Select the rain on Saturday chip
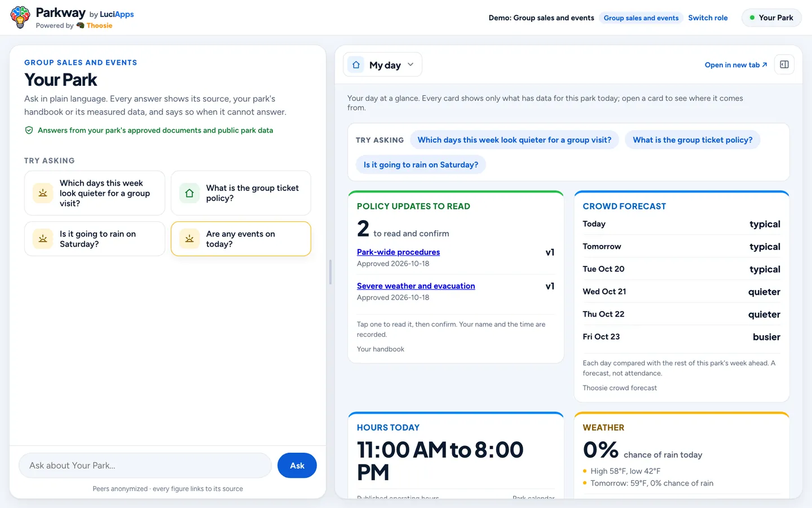This screenshot has height=508, width=812. click(421, 165)
